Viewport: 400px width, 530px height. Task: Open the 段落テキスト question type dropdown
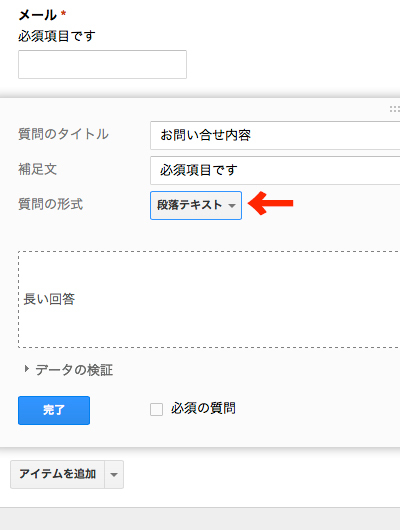click(x=196, y=205)
